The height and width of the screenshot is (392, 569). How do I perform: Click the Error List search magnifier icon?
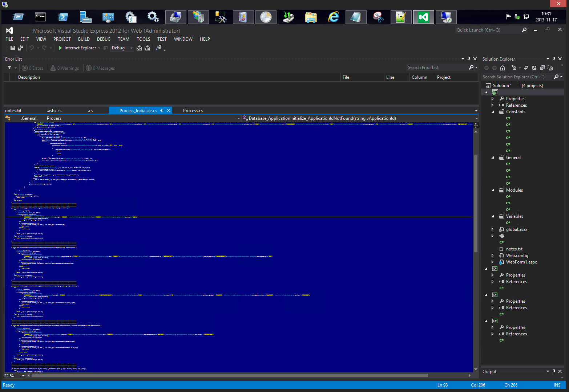pyautogui.click(x=471, y=68)
